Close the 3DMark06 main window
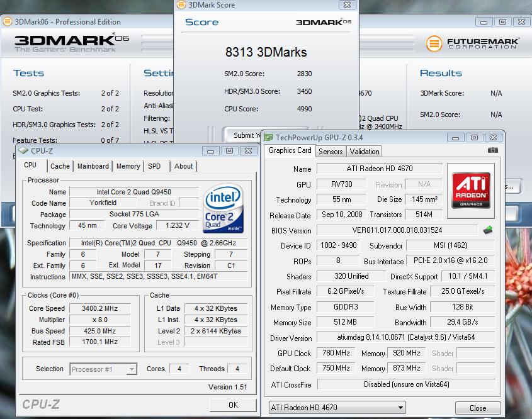Viewport: 532px width, 419px height. click(522, 22)
